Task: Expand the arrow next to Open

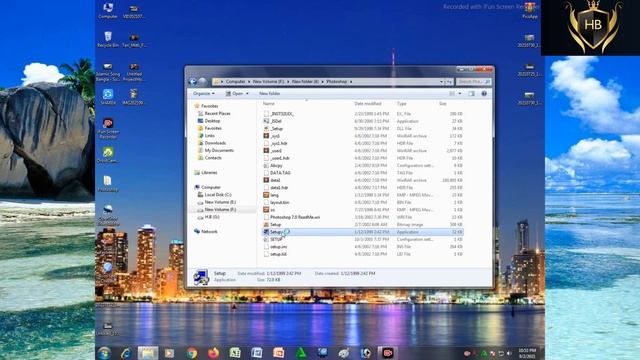Action: tap(247, 93)
